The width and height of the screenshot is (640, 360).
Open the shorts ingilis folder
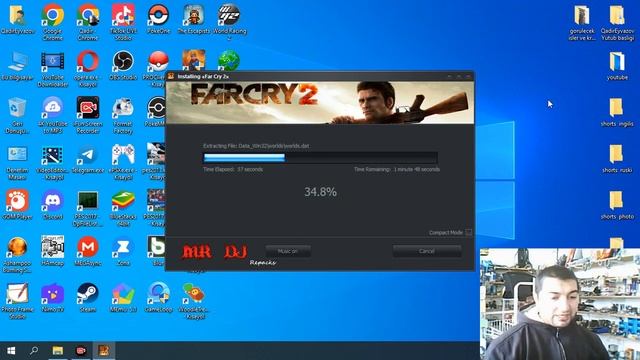coord(617,112)
